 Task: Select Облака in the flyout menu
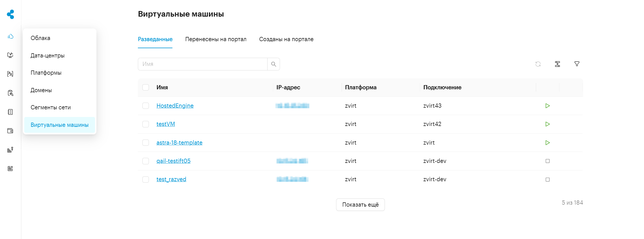tap(59, 38)
